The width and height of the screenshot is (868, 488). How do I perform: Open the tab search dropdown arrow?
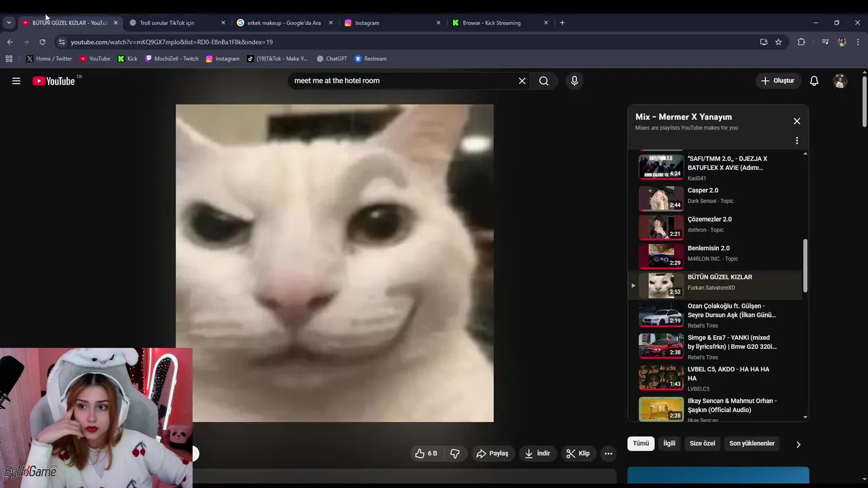pyautogui.click(x=9, y=23)
